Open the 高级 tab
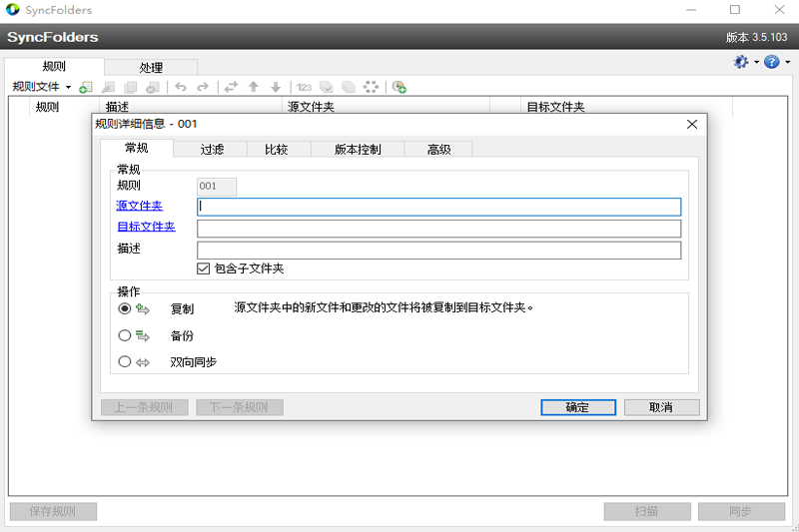This screenshot has height=532, width=799. [438, 149]
